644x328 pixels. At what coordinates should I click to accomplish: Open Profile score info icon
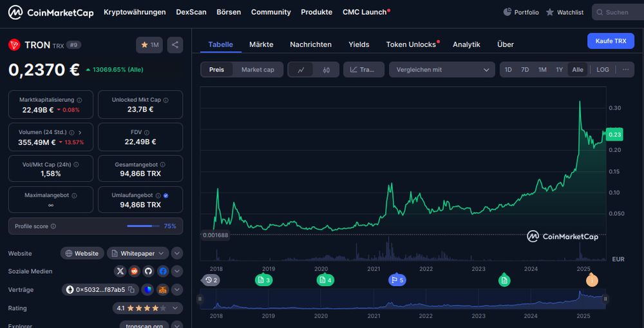pyautogui.click(x=53, y=226)
